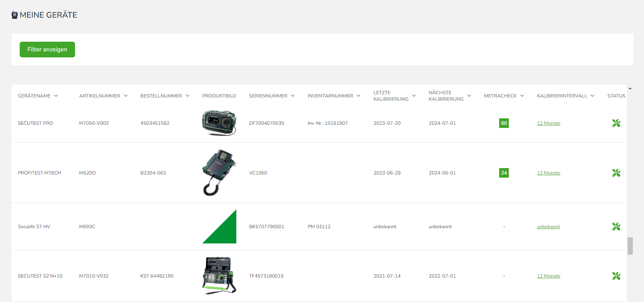
Task: Click inventory number PM 03112
Action: point(319,227)
